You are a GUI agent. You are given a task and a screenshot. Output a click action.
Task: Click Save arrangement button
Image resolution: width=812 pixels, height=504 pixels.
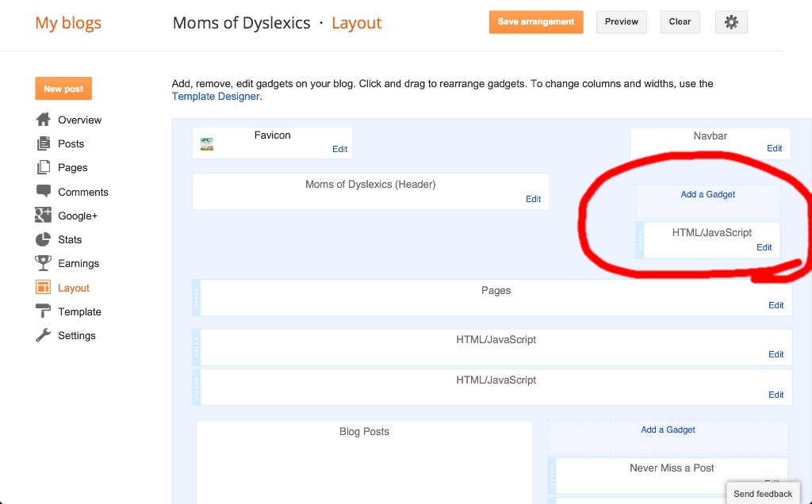(536, 22)
